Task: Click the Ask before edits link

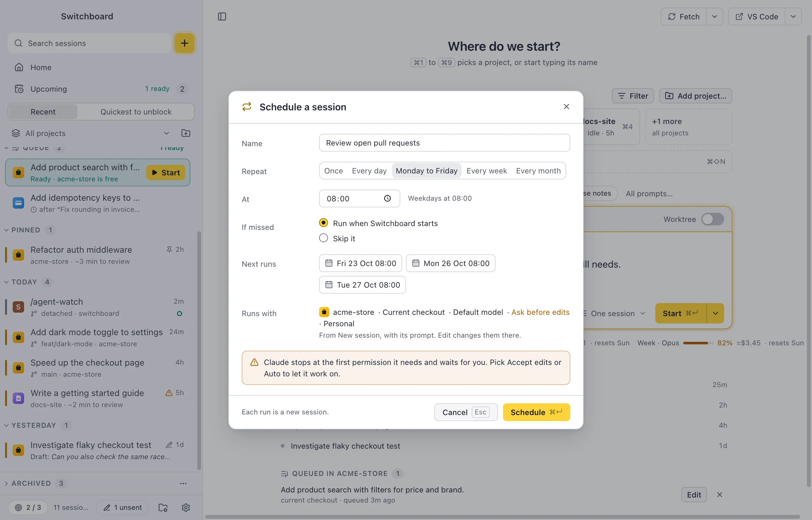Action: coord(540,312)
